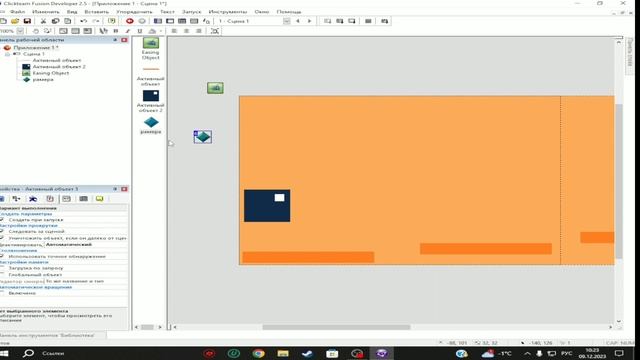
Task: Enable the 'Глобальный объект' checkbox
Action: click(2, 275)
